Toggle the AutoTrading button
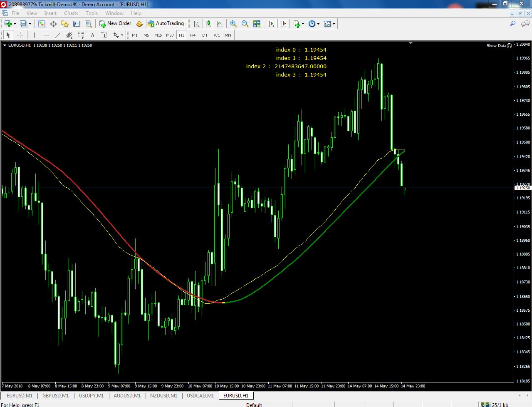The height and width of the screenshot is (407, 532). (x=166, y=24)
